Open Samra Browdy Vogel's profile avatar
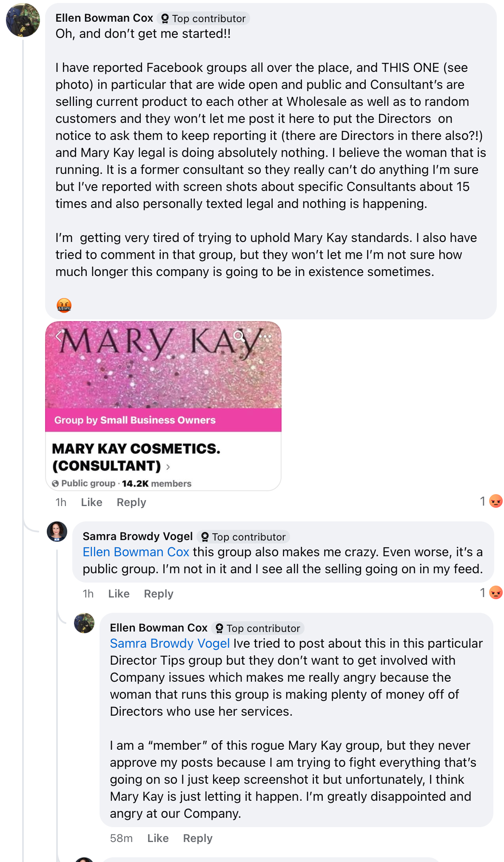Screen dimensions: 504x862 click(57, 532)
